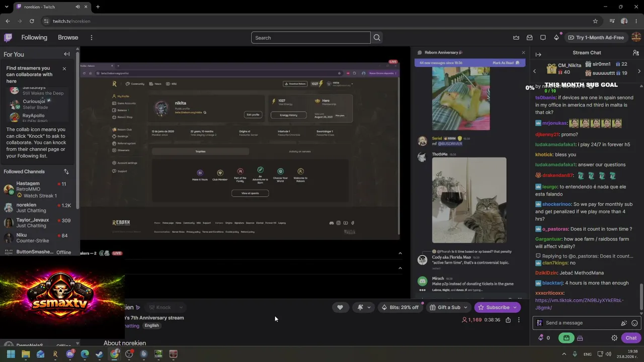Open the user avatar menu on Twitch
The image size is (644, 362).
point(636,38)
